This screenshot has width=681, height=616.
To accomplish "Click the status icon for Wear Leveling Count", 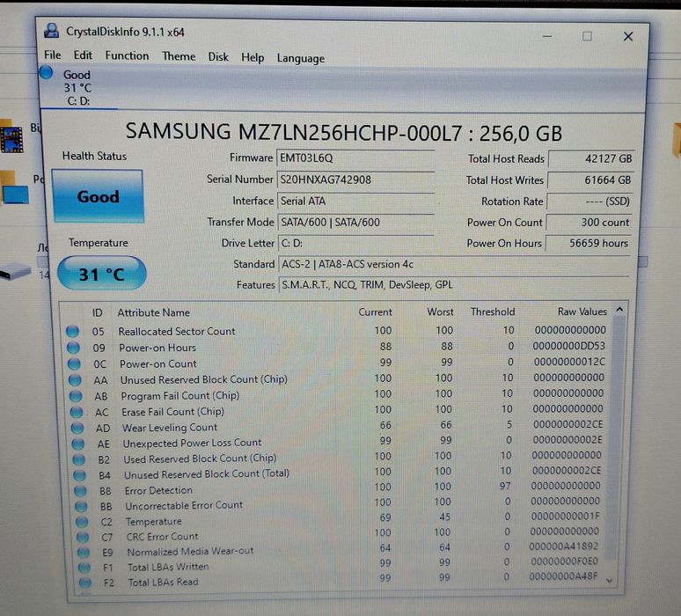I will click(x=77, y=428).
